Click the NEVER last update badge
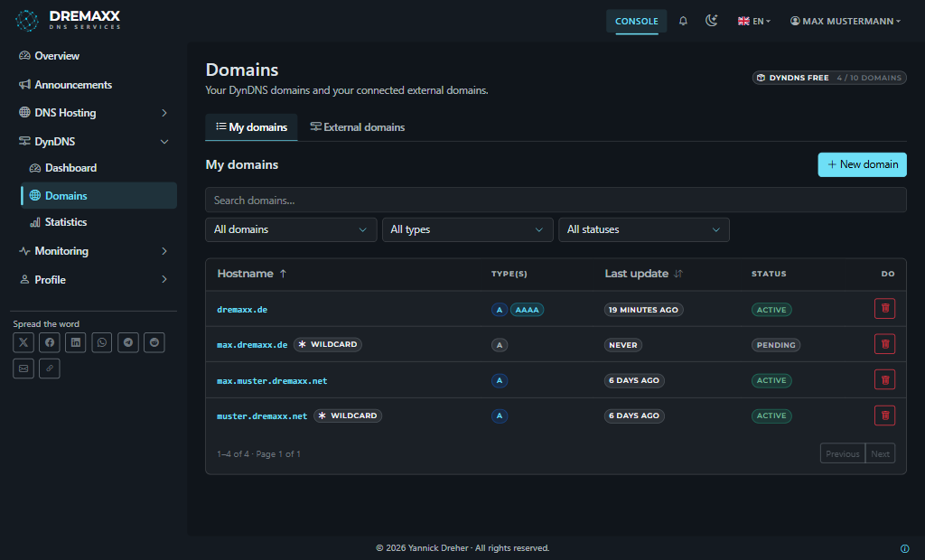The width and height of the screenshot is (925, 560). 623,345
